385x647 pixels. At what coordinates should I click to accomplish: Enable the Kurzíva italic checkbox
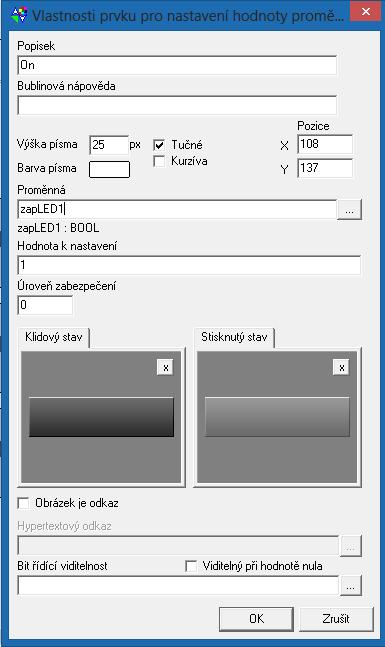pyautogui.click(x=159, y=161)
